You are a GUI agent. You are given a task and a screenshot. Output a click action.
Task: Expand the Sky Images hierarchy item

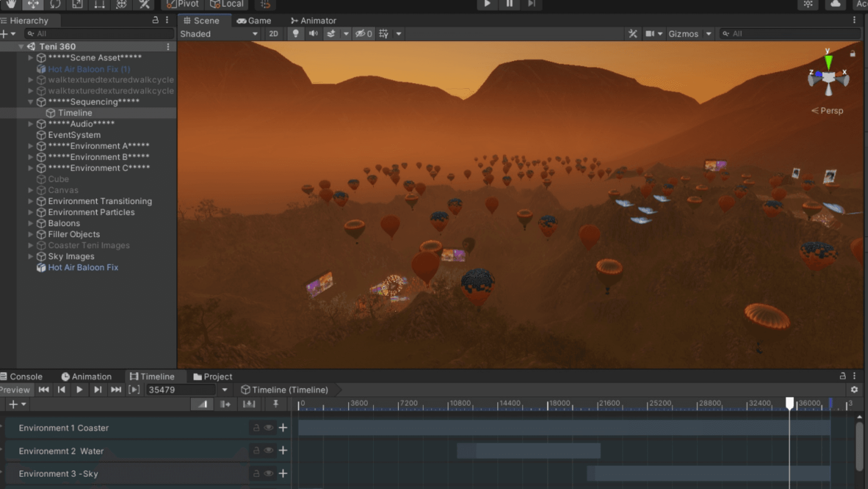point(31,256)
